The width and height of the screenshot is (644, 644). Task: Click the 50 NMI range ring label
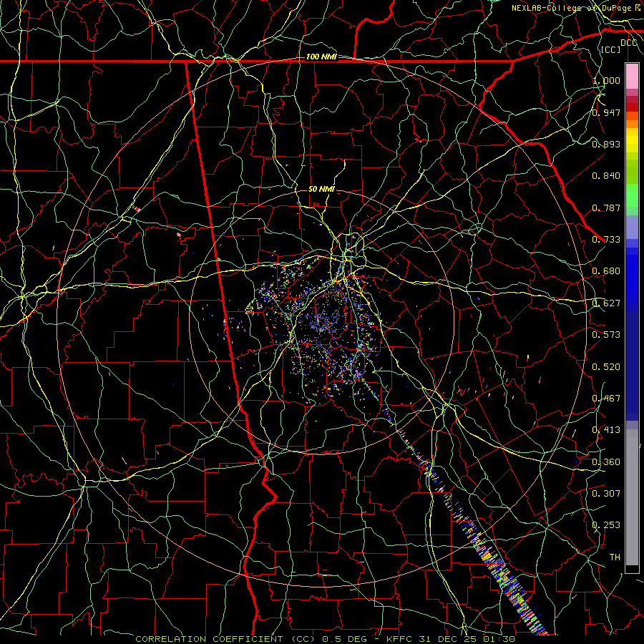point(321,189)
